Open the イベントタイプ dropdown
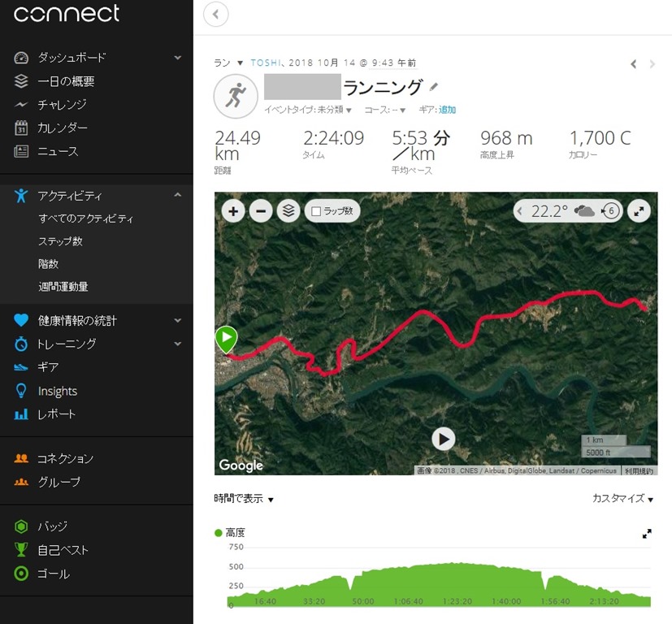672x624 pixels. (308, 110)
